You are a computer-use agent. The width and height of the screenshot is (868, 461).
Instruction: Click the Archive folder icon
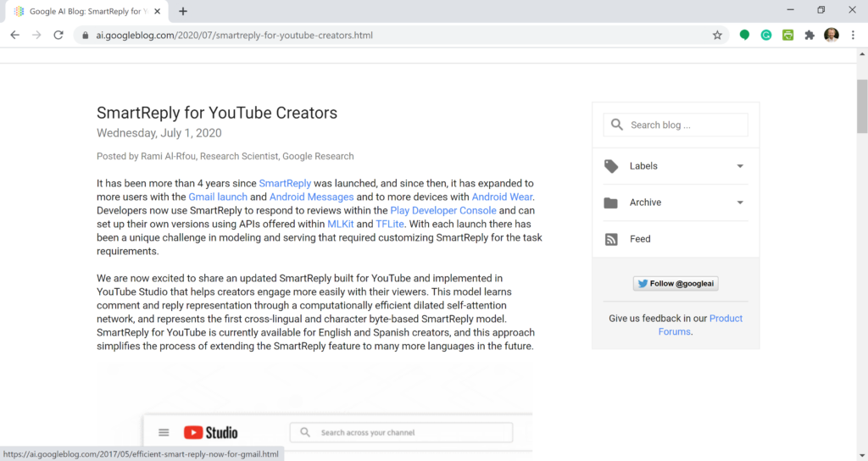(610, 203)
